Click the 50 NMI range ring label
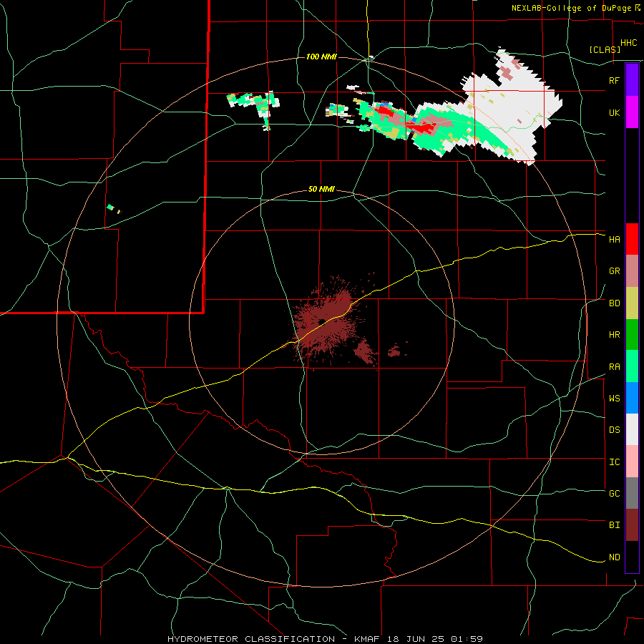 [x=321, y=189]
